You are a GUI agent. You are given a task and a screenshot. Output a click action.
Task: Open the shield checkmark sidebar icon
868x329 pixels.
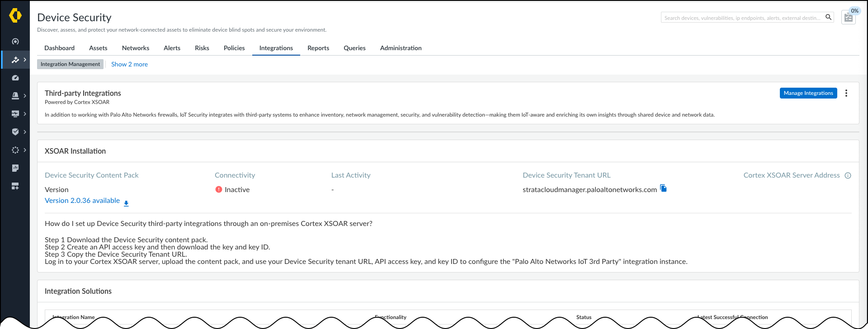(15, 132)
